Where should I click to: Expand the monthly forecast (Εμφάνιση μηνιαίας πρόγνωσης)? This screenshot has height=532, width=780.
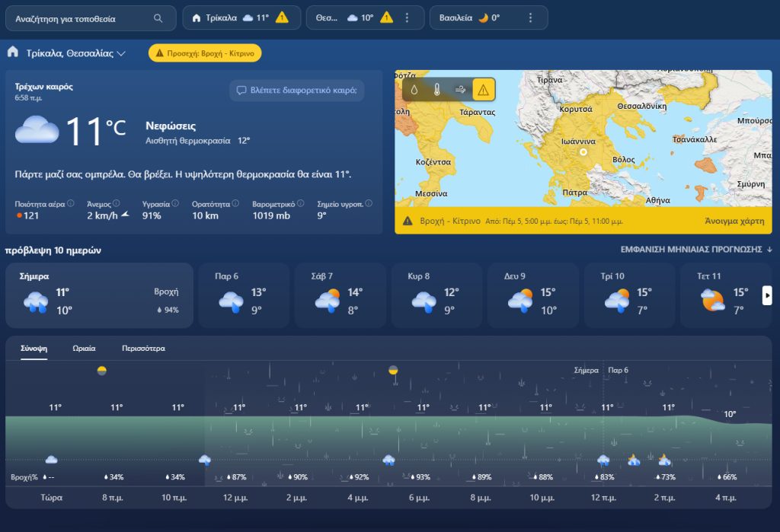[696, 249]
